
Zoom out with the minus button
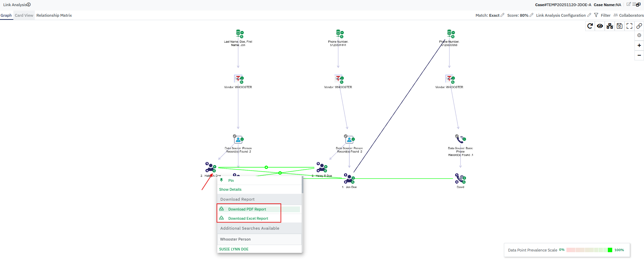(639, 55)
